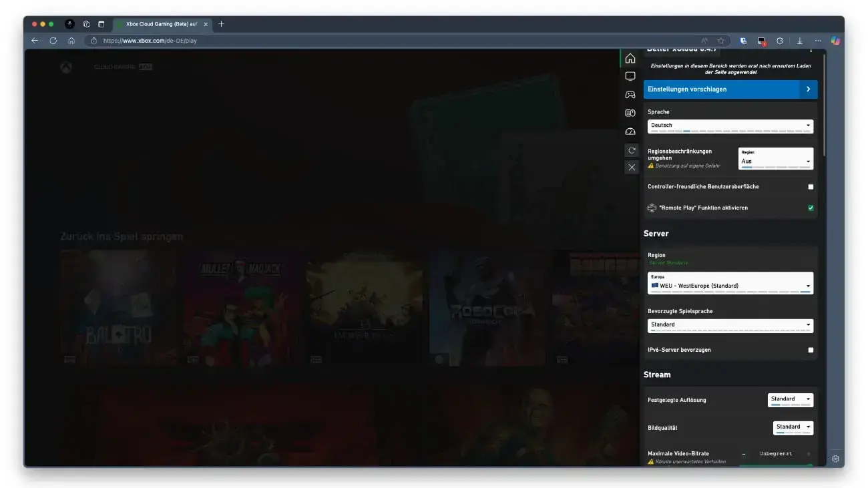868x488 pixels.
Task: Open the Bildqualität dropdown
Action: (x=793, y=427)
